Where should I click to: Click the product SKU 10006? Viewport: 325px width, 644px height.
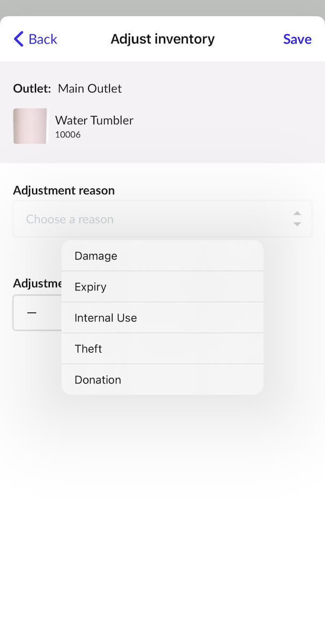click(x=68, y=135)
